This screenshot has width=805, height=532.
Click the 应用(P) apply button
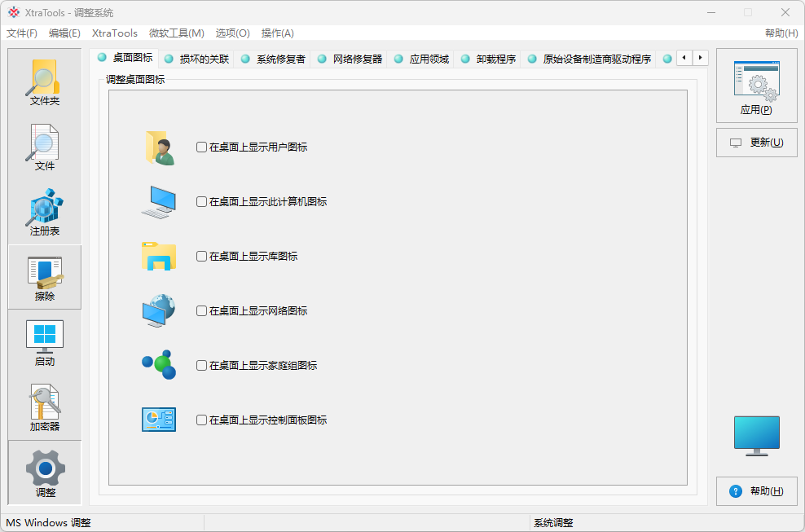[x=757, y=86]
